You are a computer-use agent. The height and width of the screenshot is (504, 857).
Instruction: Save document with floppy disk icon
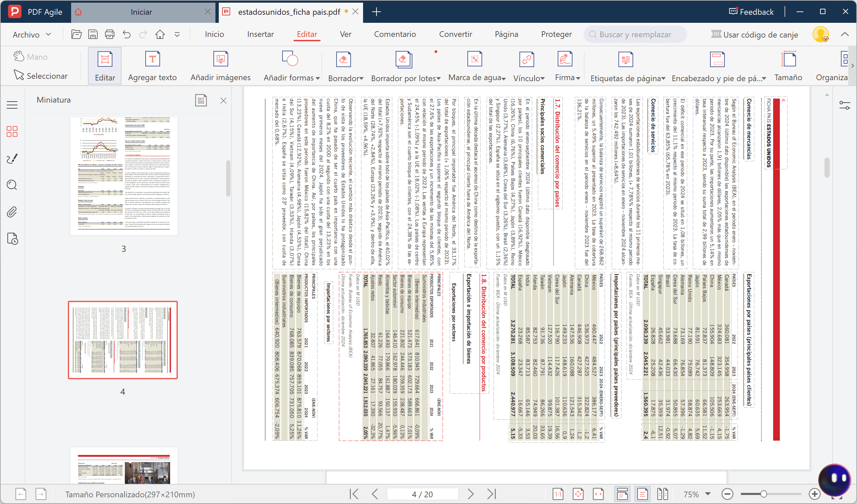coord(93,34)
